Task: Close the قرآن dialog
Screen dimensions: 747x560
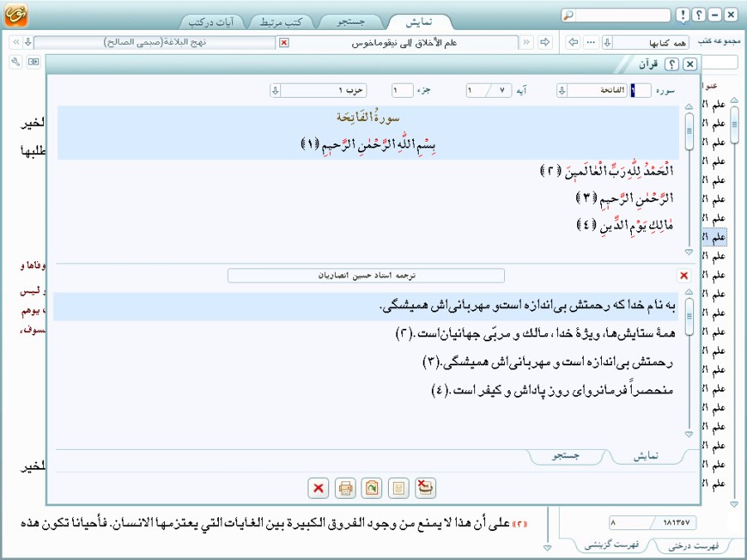Action: click(x=690, y=65)
